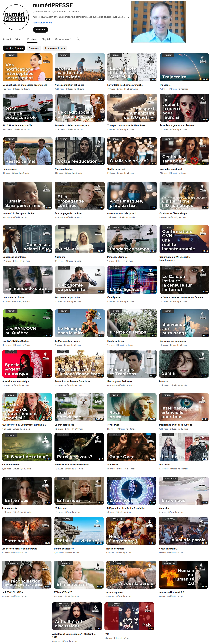Open the Restez calme! thumbnail
Image resolution: width=214 pixels, height=644 pixels.
coord(27,151)
